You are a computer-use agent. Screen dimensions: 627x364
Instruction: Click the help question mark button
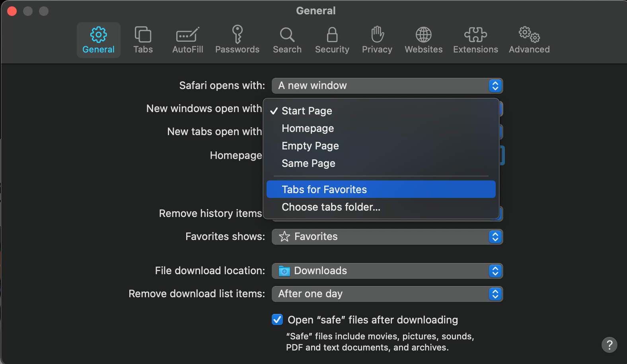pos(609,345)
